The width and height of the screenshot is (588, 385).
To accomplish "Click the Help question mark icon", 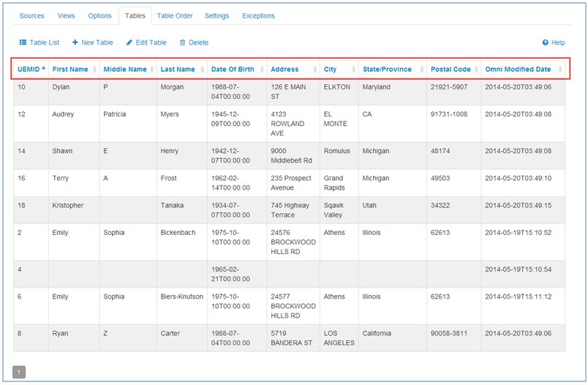I will pyautogui.click(x=545, y=43).
